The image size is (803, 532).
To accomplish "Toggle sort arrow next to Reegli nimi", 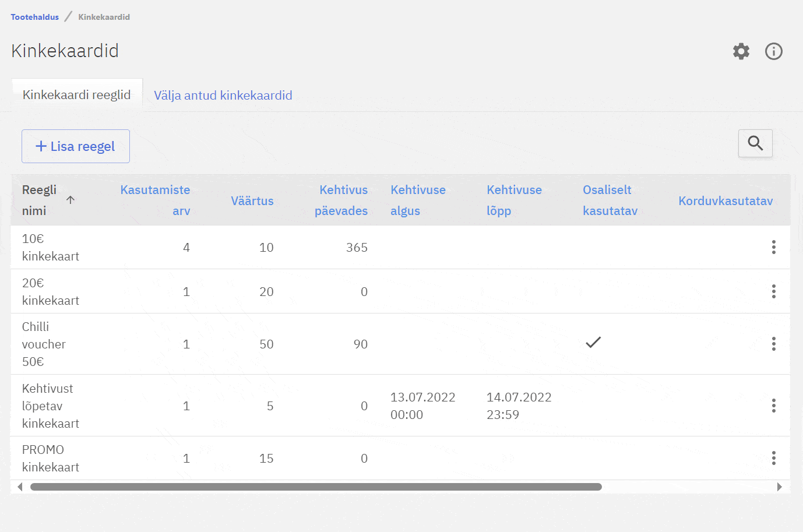I will 71,200.
